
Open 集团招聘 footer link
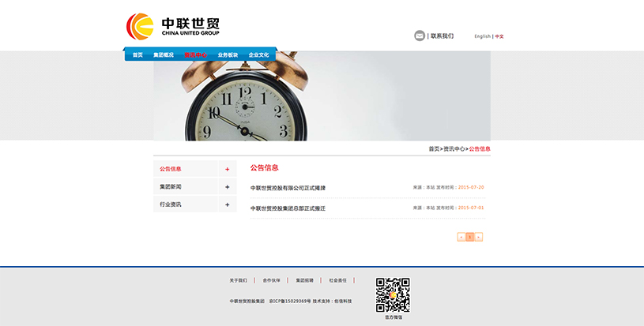click(304, 280)
